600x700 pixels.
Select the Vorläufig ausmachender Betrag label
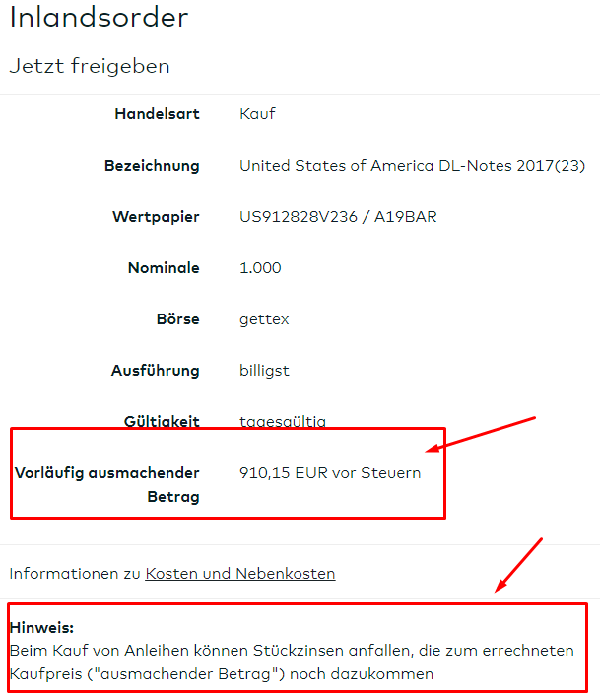(107, 484)
